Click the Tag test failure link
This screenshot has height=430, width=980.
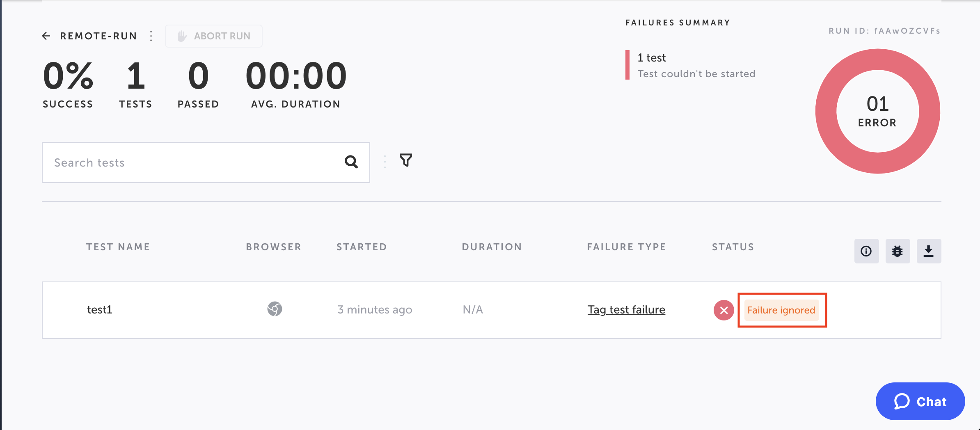(626, 310)
